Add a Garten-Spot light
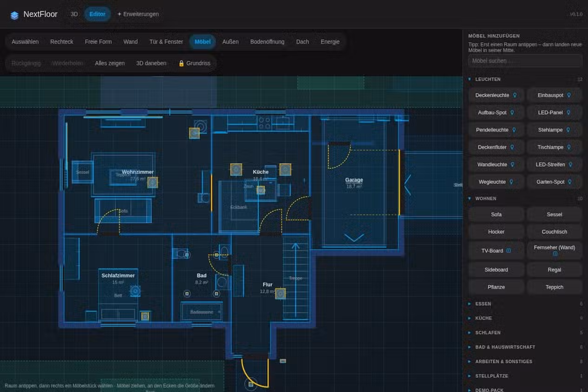Image resolution: width=588 pixels, height=392 pixels. click(554, 182)
